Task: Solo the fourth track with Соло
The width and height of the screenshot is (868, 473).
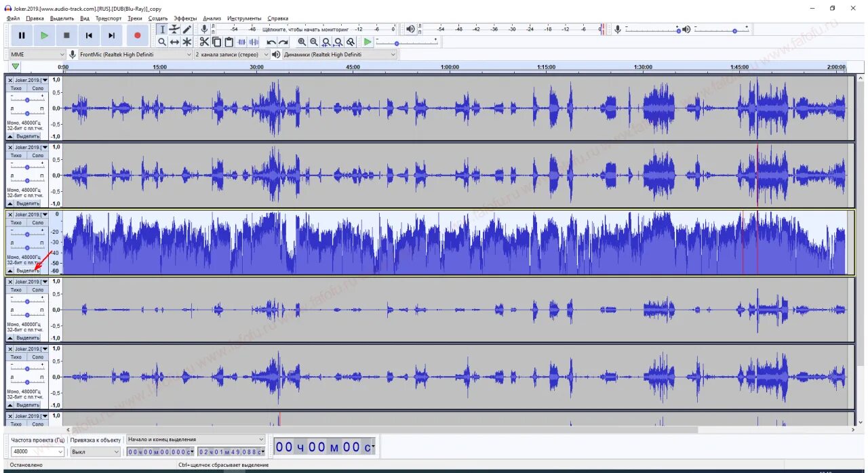Action: pyautogui.click(x=37, y=289)
